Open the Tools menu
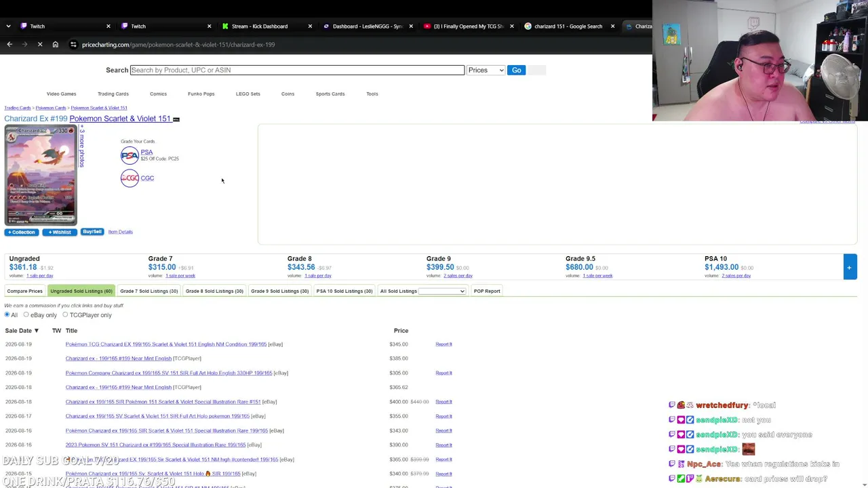The width and height of the screenshot is (868, 488). coord(372,94)
